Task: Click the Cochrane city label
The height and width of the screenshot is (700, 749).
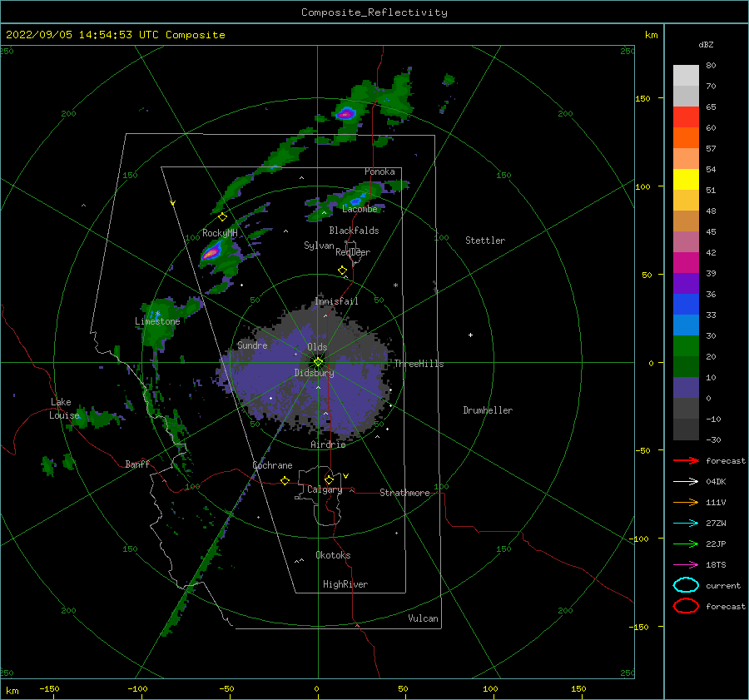Action: click(272, 465)
